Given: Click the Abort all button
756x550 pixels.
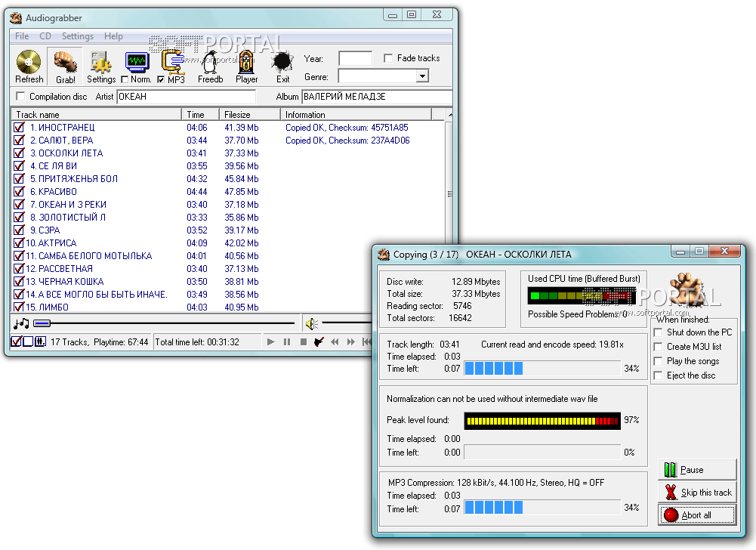Looking at the screenshot, I should 696,515.
